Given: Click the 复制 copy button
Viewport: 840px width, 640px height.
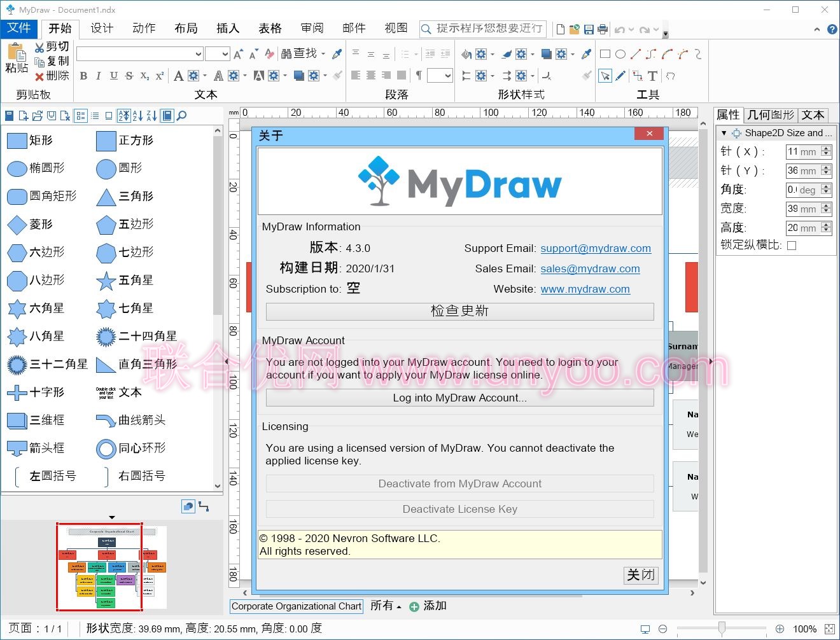Looking at the screenshot, I should pos(52,61).
